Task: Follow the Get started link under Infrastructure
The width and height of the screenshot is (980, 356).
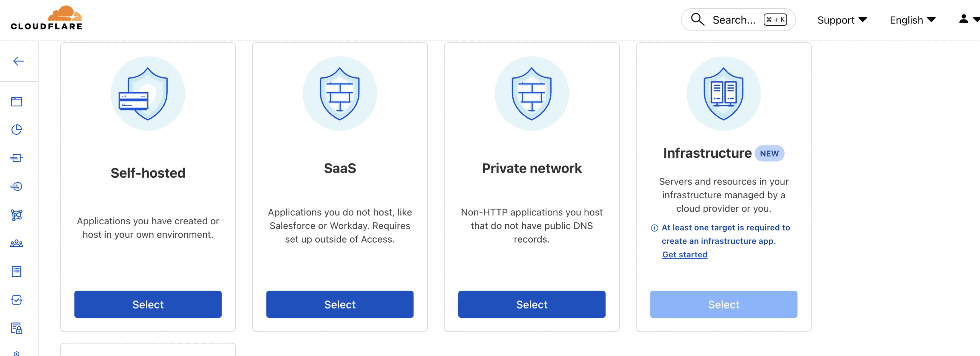Action: tap(684, 254)
